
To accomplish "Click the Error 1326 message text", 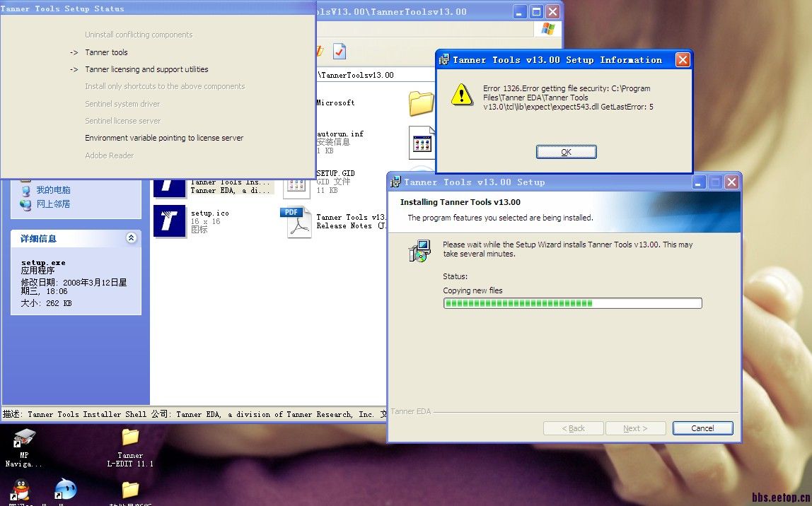I will point(568,98).
